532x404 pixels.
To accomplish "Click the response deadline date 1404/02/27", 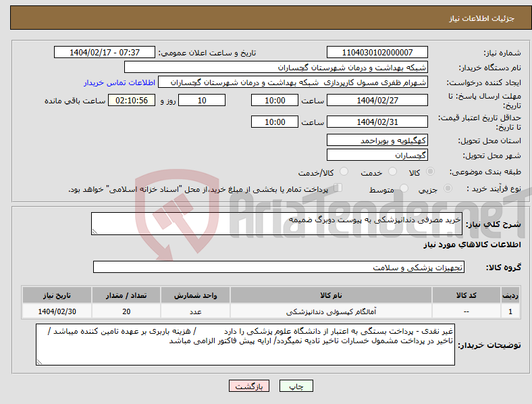I will click(377, 101).
